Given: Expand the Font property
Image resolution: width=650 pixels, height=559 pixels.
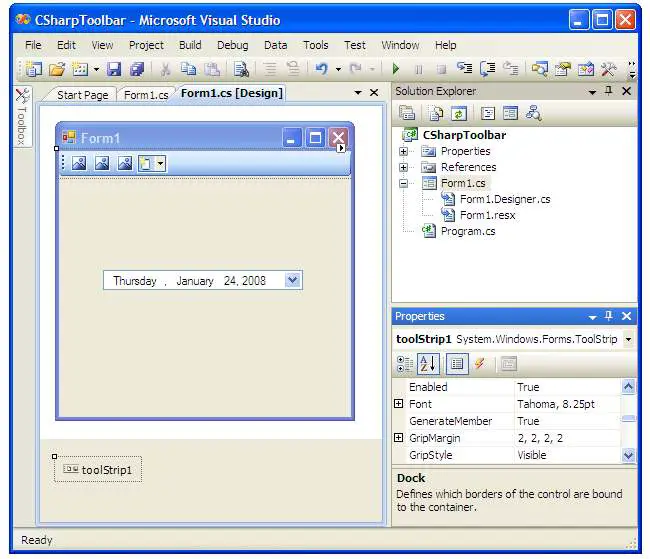Looking at the screenshot, I should coord(398,404).
